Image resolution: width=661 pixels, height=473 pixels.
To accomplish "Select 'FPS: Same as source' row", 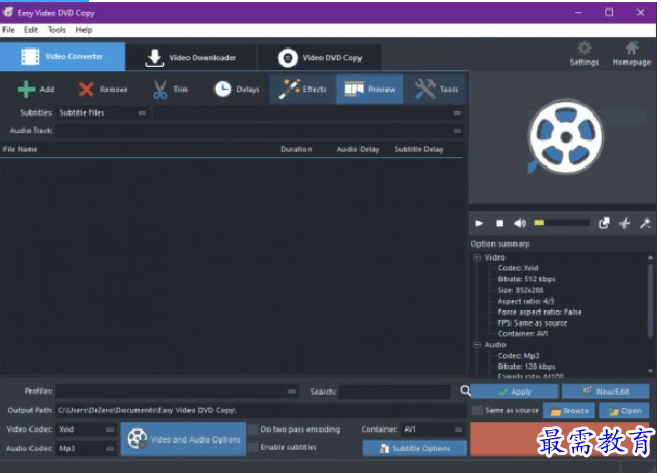I will (532, 323).
